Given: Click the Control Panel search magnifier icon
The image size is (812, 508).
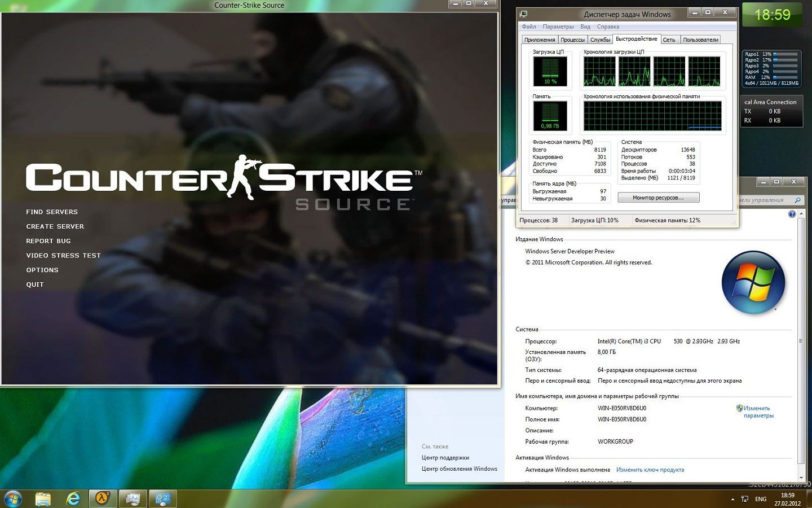Looking at the screenshot, I should tap(797, 200).
